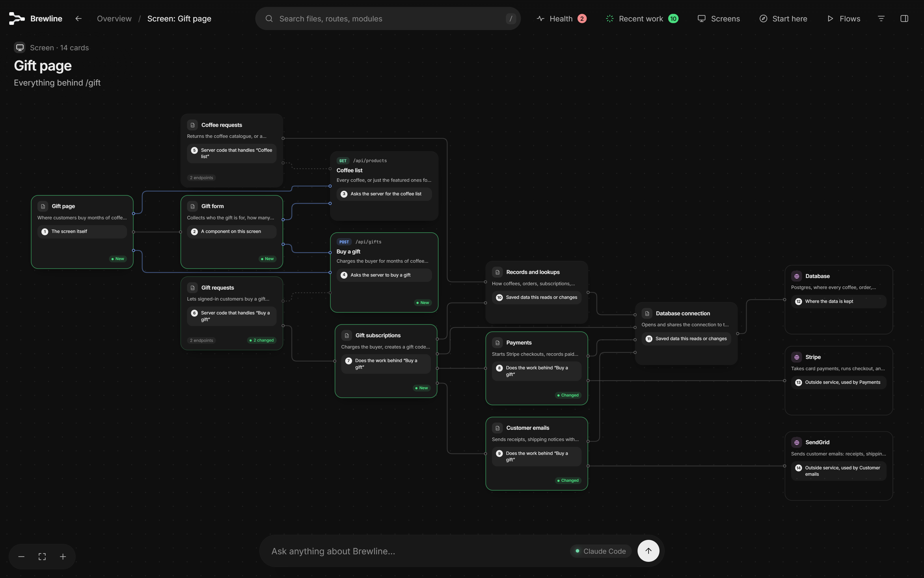The width and height of the screenshot is (924, 578).
Task: Click the file icon on Gift form card
Action: click(x=192, y=206)
